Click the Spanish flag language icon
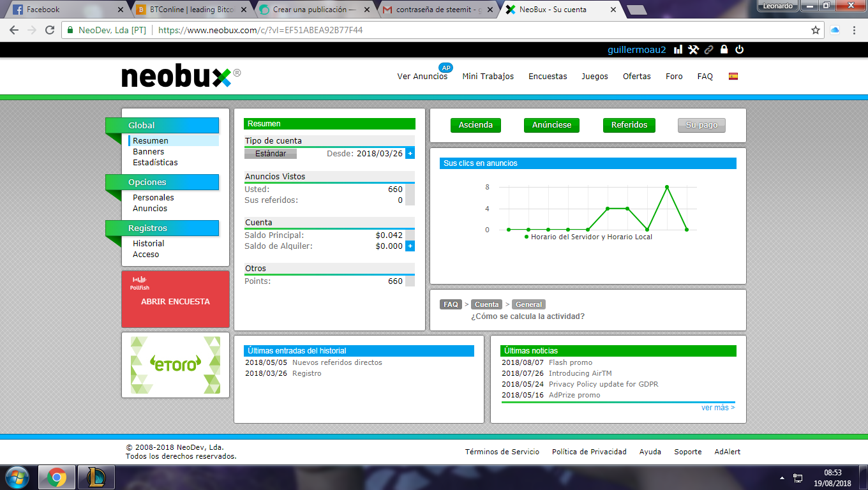 [733, 76]
